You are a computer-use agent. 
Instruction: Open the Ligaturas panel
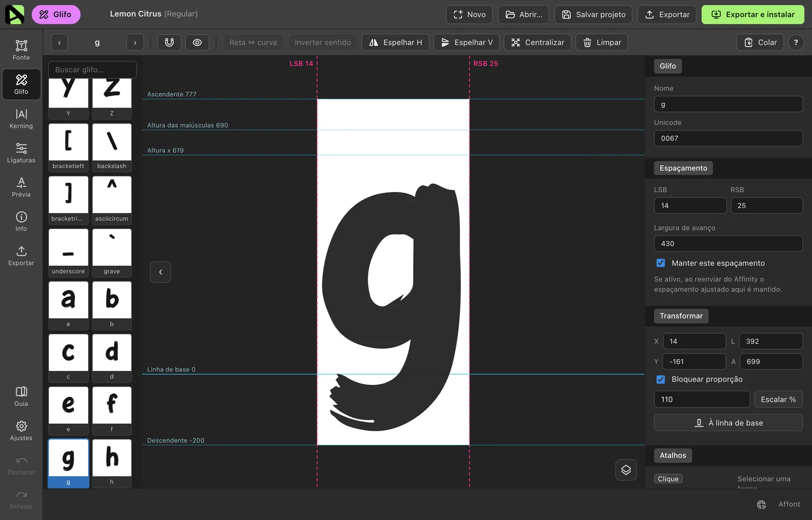coord(21,153)
